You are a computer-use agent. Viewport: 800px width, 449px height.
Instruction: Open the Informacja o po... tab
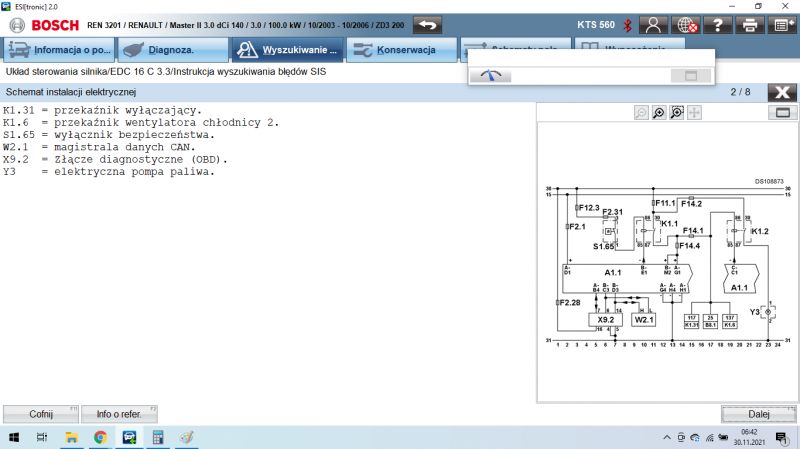pyautogui.click(x=59, y=50)
